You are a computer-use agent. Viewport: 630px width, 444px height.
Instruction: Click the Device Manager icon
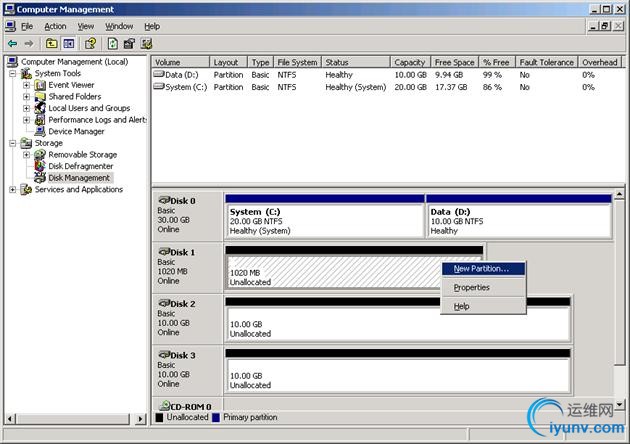(40, 131)
